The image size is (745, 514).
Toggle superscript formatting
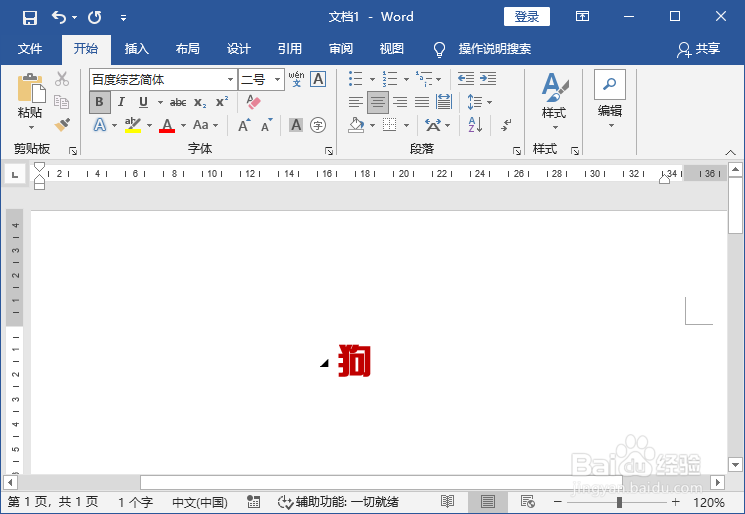[222, 102]
